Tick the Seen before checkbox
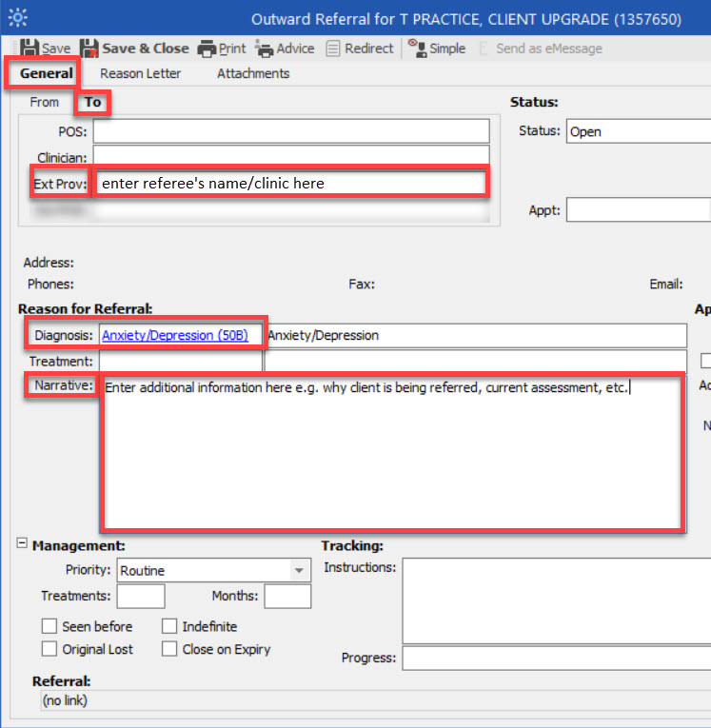 point(49,626)
